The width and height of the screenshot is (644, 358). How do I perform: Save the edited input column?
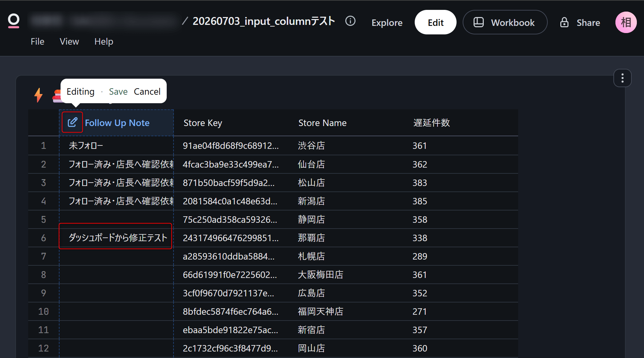118,92
